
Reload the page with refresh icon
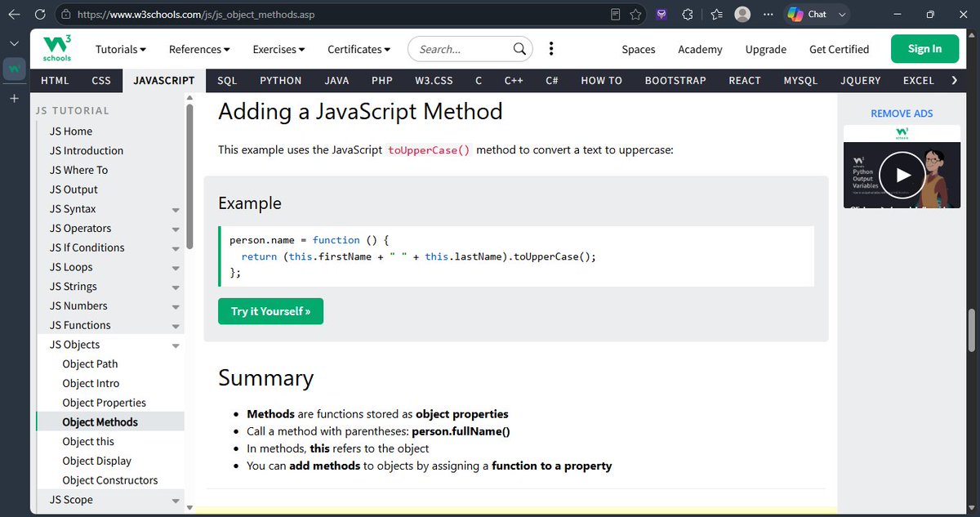coord(41,15)
